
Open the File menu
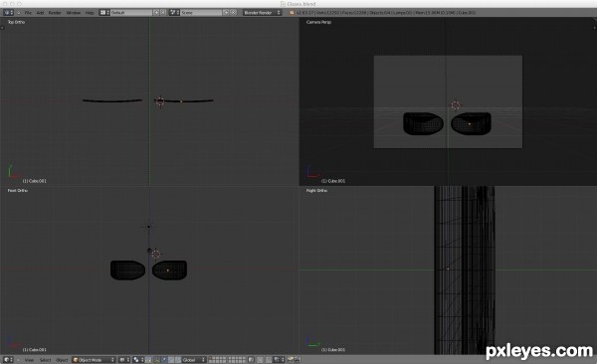[28, 13]
